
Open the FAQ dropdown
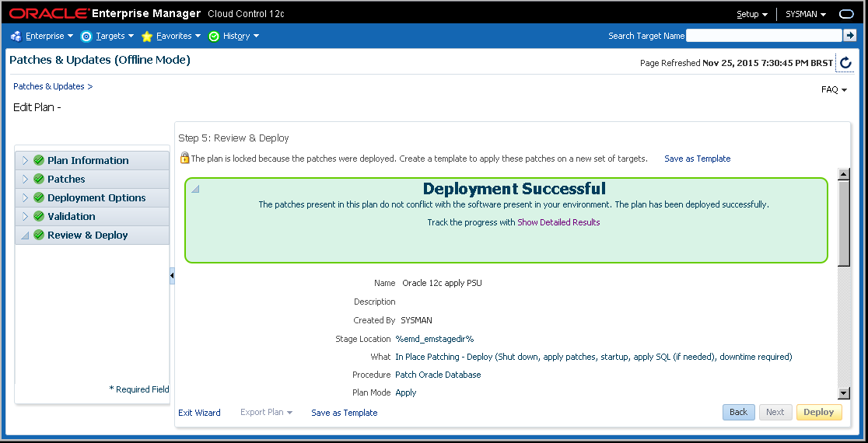(835, 89)
